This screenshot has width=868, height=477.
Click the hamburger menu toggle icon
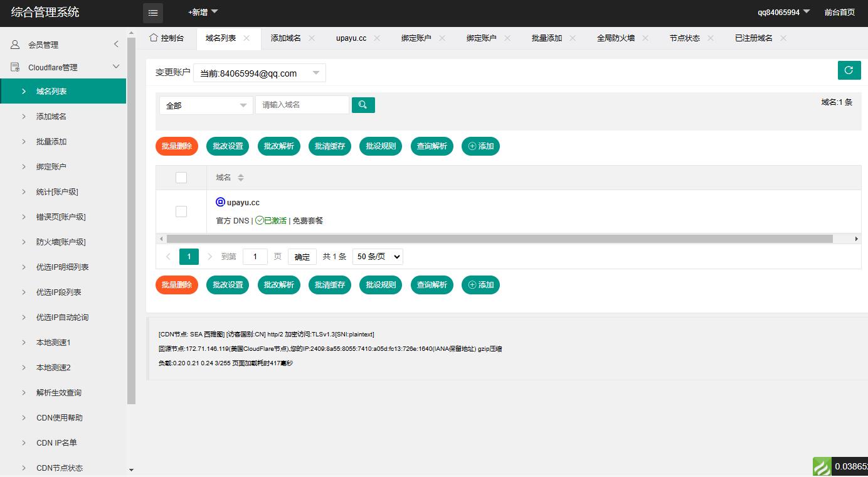click(153, 13)
